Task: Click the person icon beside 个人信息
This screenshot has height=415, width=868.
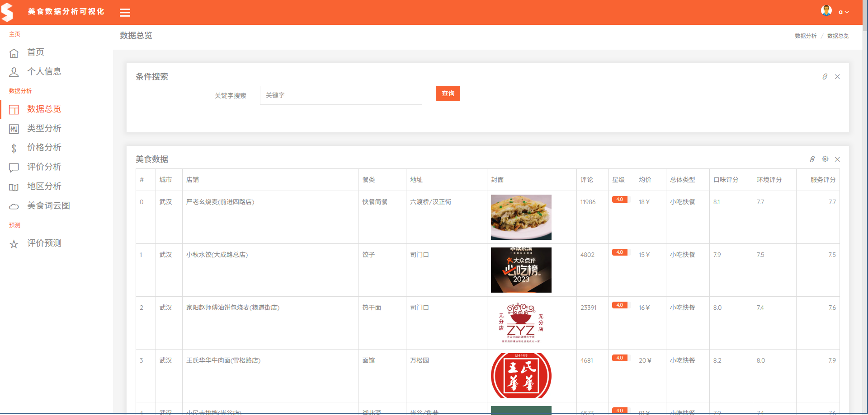Action: pyautogui.click(x=14, y=72)
